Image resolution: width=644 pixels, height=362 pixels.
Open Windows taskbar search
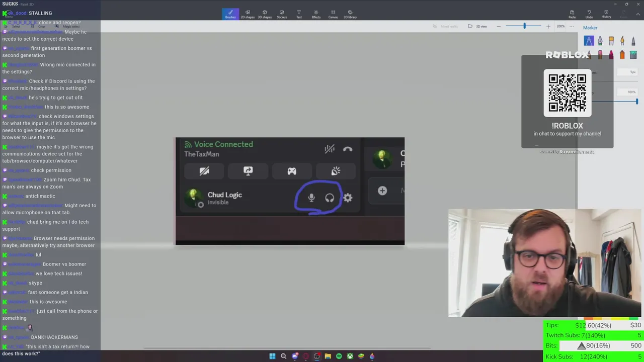[283, 356]
